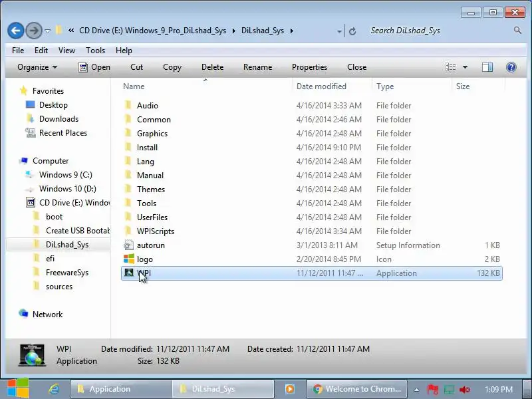
Task: Select the UserFiles folder icon
Action: tap(128, 217)
